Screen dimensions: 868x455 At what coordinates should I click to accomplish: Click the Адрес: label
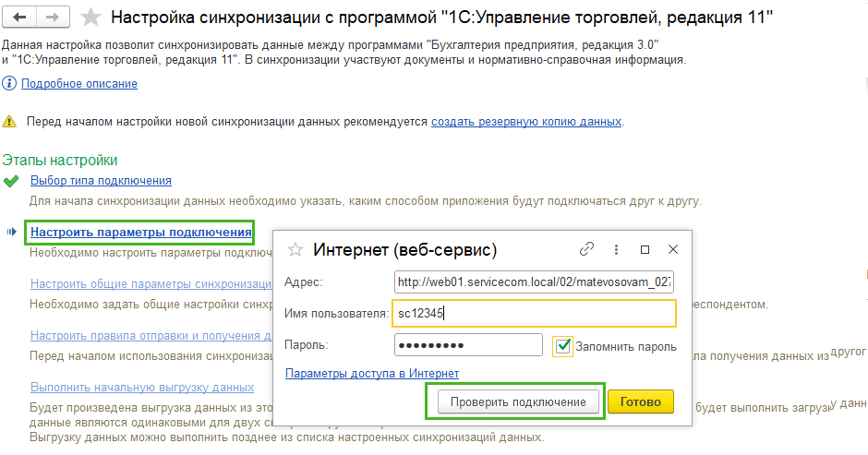click(304, 281)
